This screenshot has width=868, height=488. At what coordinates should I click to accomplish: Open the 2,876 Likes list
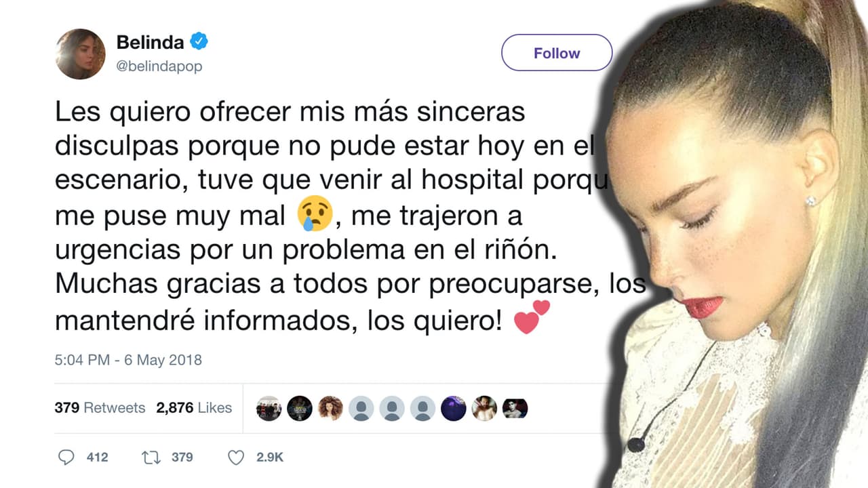(194, 408)
